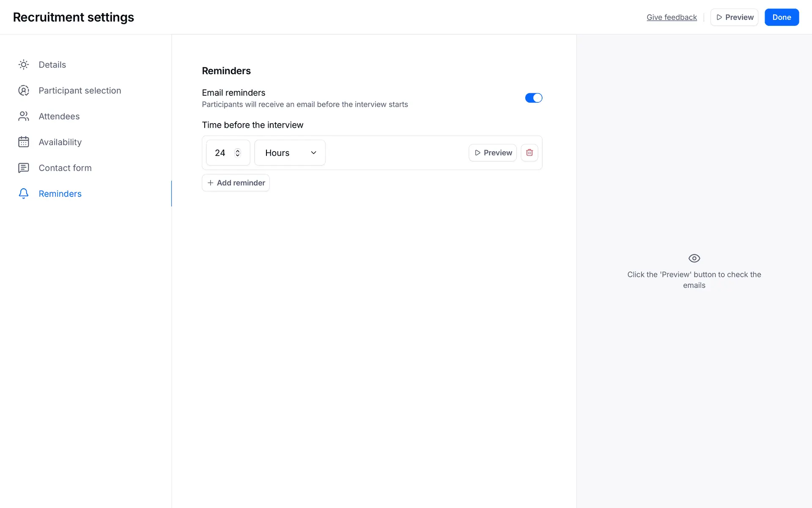Click the Attendees people icon
The image size is (812, 508).
pos(24,116)
